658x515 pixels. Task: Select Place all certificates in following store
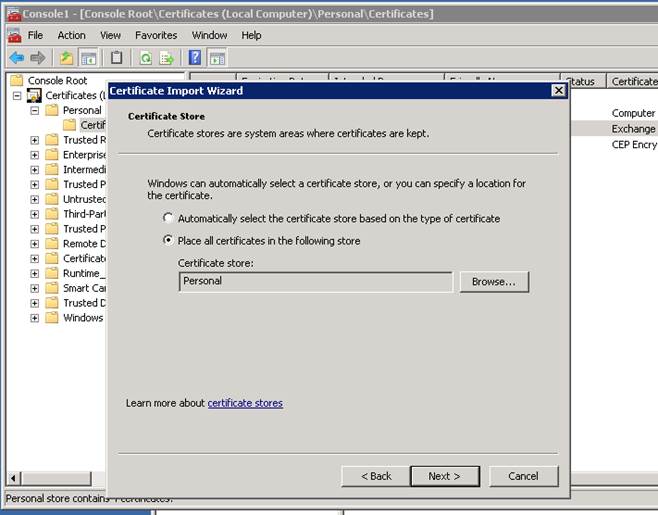(168, 241)
